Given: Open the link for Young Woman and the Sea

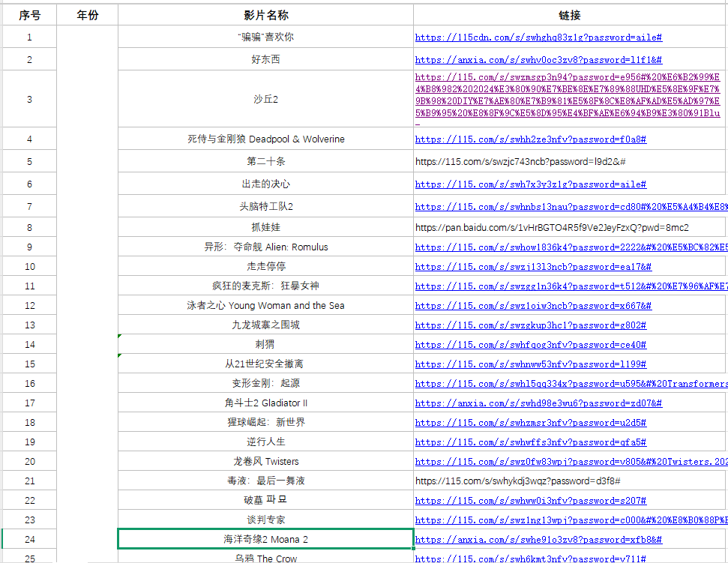Looking at the screenshot, I should click(x=534, y=306).
